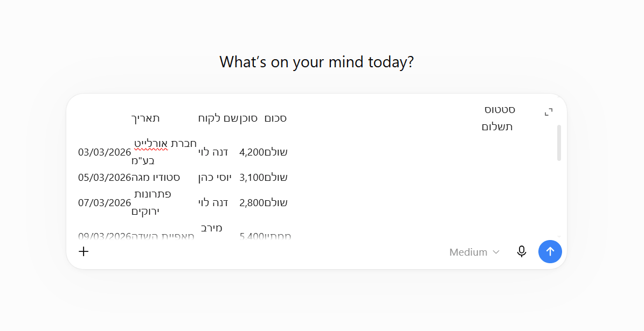The image size is (644, 331).
Task: Click the date 05/03/2026 in the text
Action: point(105,178)
